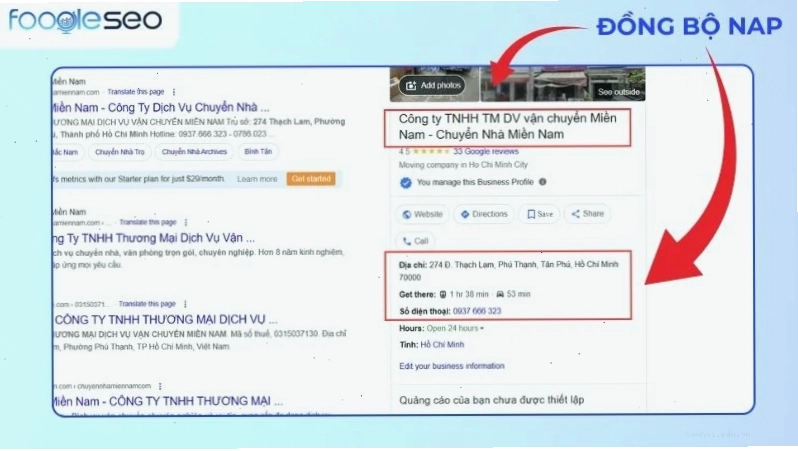Select the Bình Tân sitelink chip
This screenshot has width=798, height=451.
point(258,152)
